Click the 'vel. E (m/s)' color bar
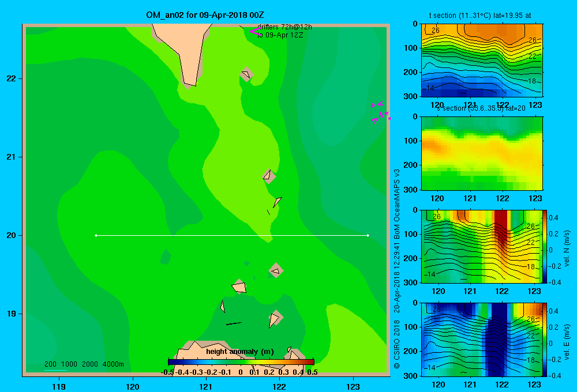The width and height of the screenshot is (577, 392). pyautogui.click(x=545, y=340)
